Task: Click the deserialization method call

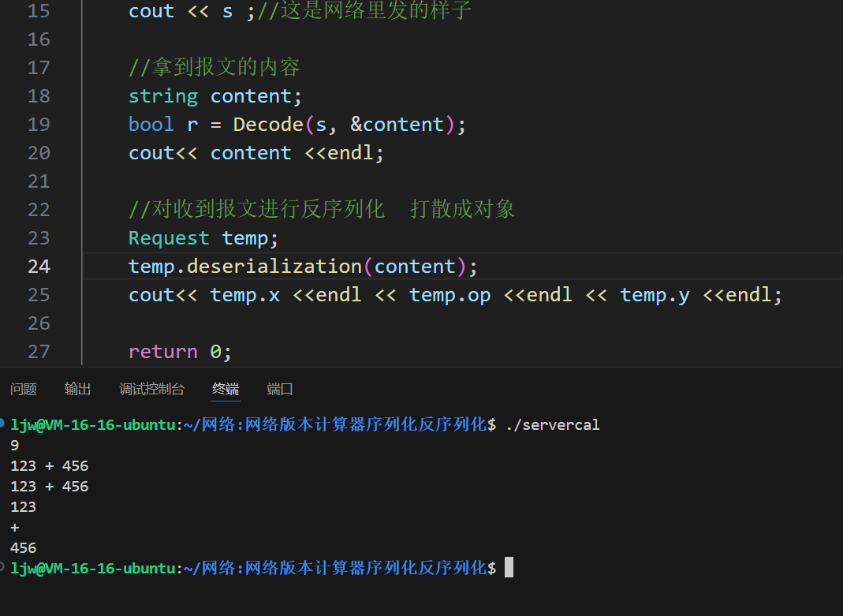Action: point(274,267)
